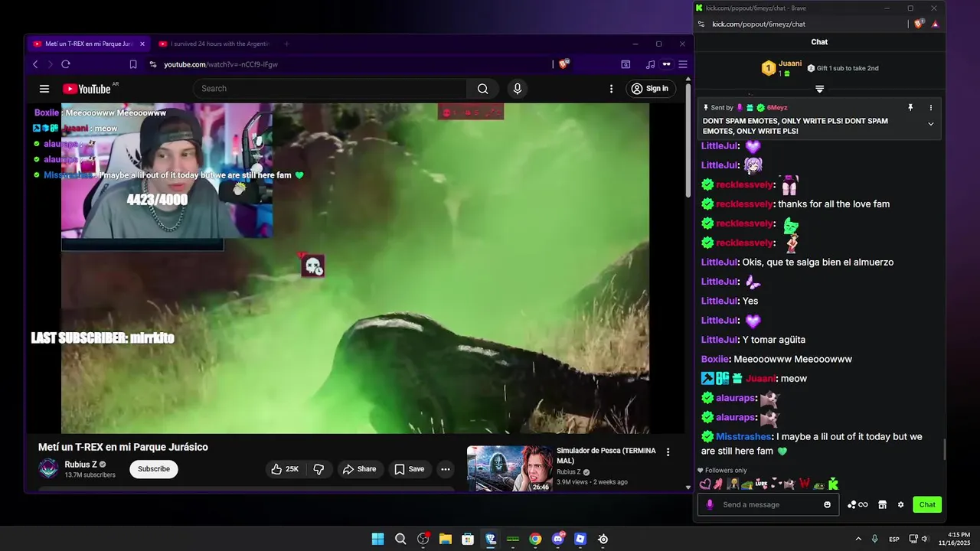Screen dimensions: 980x551
Task: Open Brave Rewards triangle icon
Action: coord(935,24)
